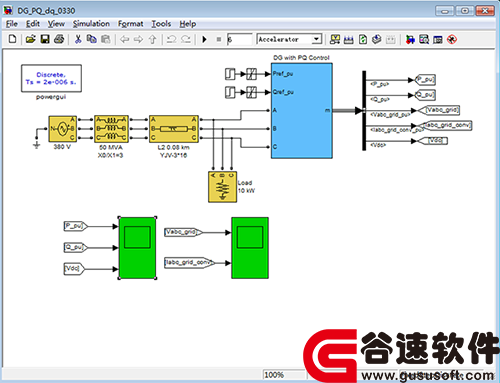Cut selection with scissors icon
Viewport: 500px width, 383px height.
[x=78, y=39]
